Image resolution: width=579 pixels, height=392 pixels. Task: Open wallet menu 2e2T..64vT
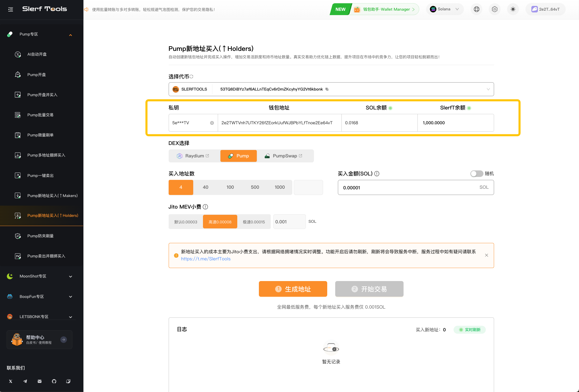pos(546,9)
